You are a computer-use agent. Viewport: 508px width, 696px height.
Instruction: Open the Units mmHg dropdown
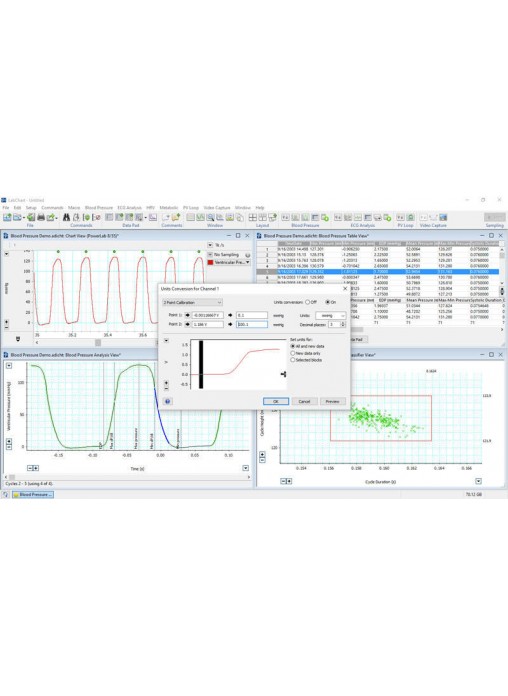click(330, 316)
